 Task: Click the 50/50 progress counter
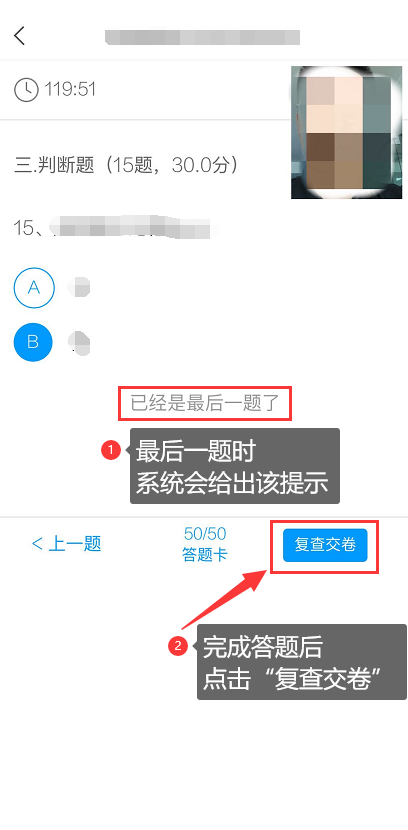coord(205,533)
